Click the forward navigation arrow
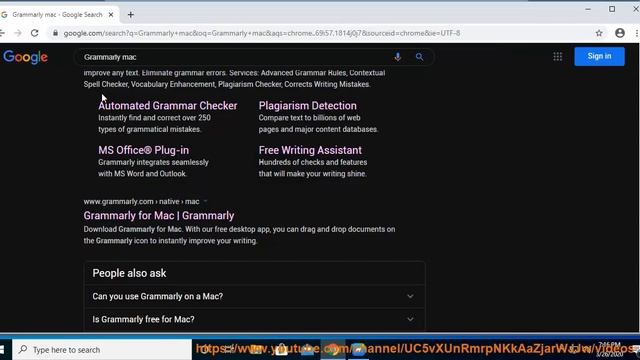Screen dimensions: 640x360 [18, 33]
